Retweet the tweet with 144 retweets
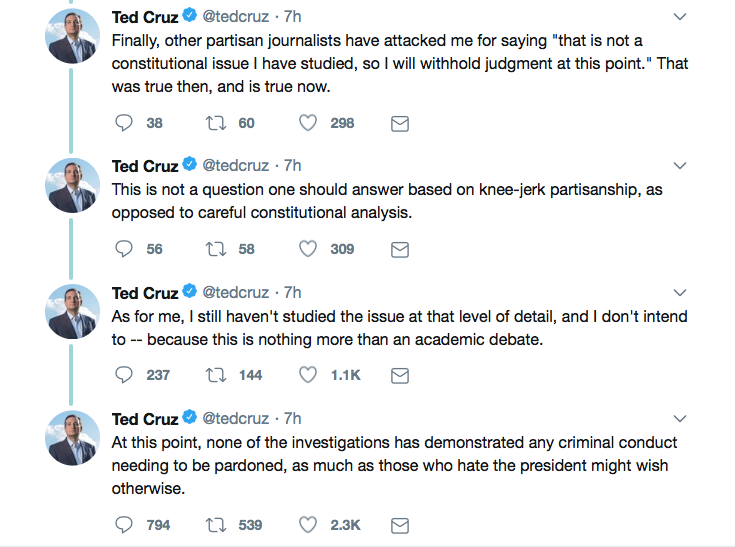Viewport: 735px width, 547px height. click(213, 375)
